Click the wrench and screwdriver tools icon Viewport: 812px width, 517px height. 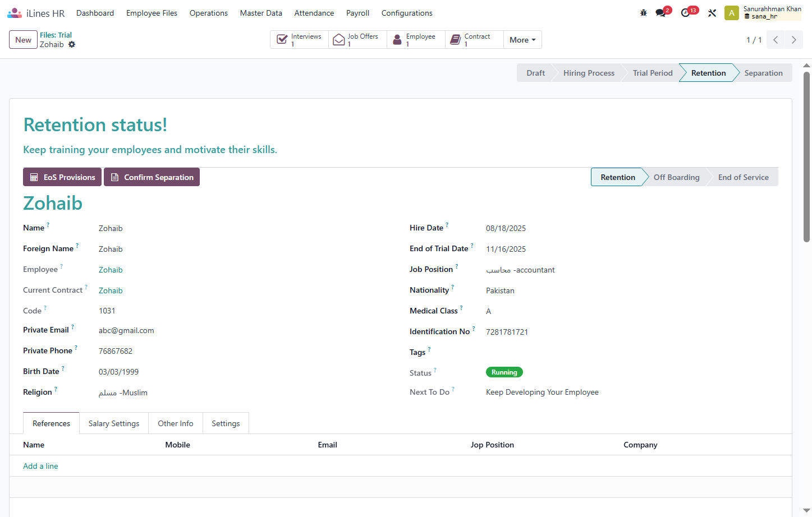tap(712, 13)
